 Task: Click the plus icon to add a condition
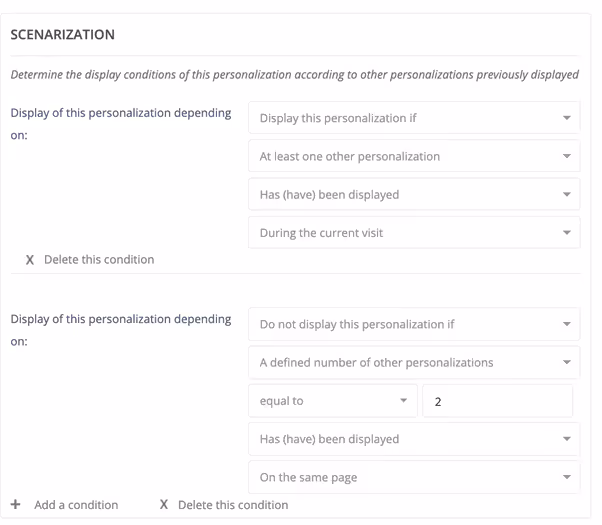15,505
